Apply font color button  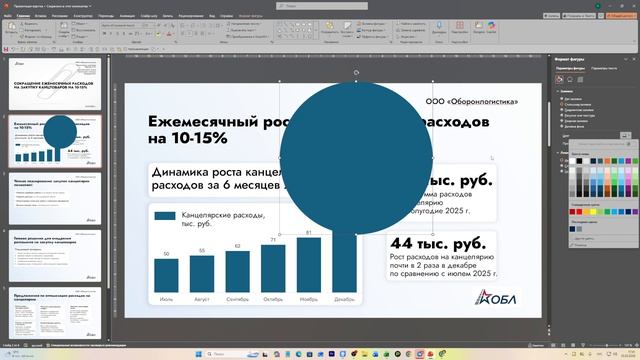point(169,34)
